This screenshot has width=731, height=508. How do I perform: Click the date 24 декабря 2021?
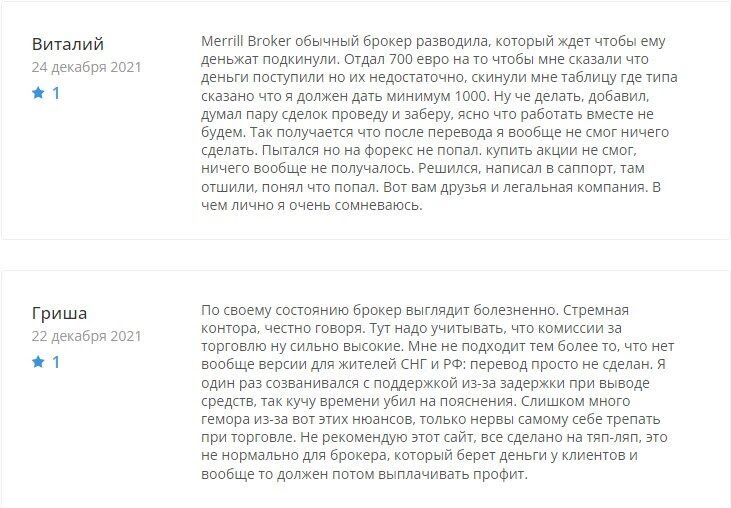87,68
